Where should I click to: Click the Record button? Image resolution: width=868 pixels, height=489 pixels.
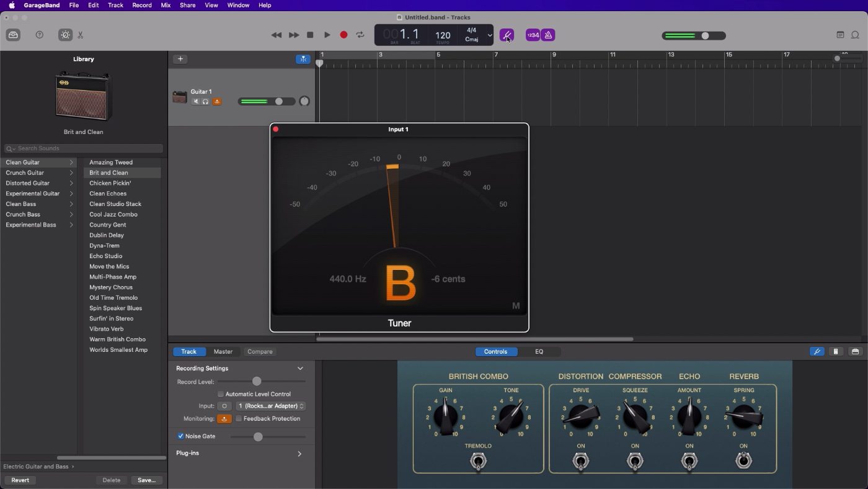(343, 35)
